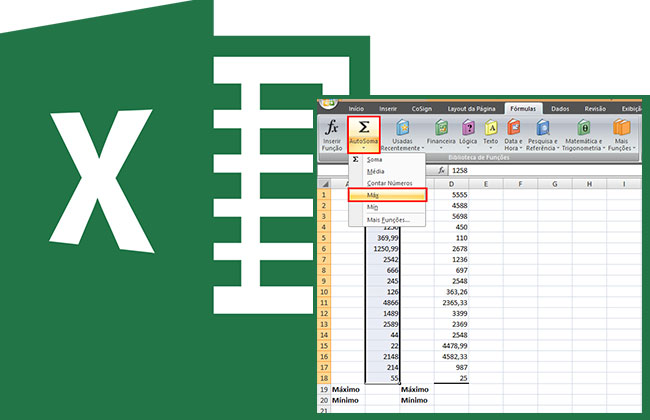Select the Fórmulas tab
Image resolution: width=650 pixels, height=420 pixels.
(523, 109)
